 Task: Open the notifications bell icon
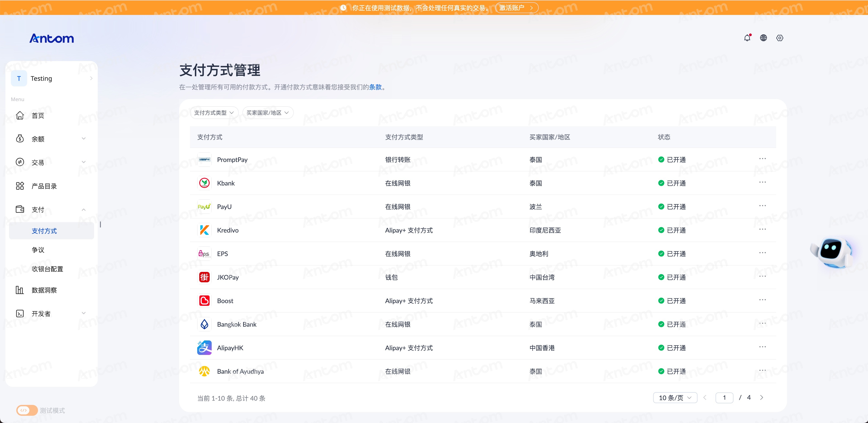tap(747, 38)
